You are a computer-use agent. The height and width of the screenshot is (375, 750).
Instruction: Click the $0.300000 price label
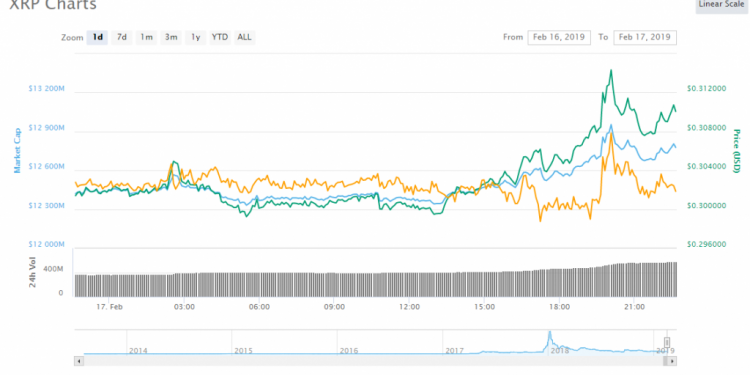point(706,206)
